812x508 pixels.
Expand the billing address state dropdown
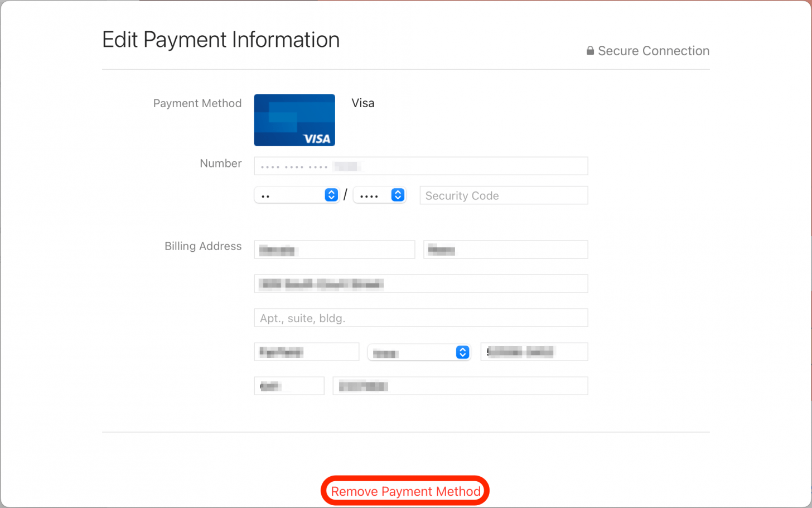pyautogui.click(x=419, y=352)
